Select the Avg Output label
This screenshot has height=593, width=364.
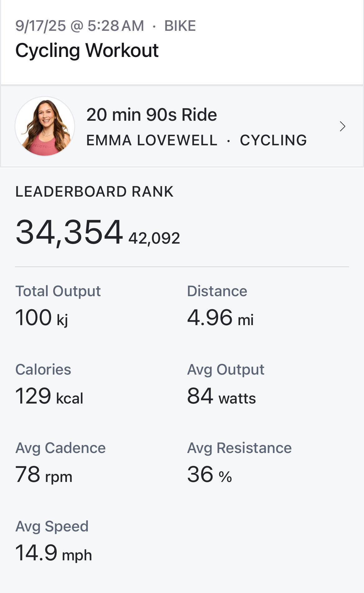(x=226, y=370)
